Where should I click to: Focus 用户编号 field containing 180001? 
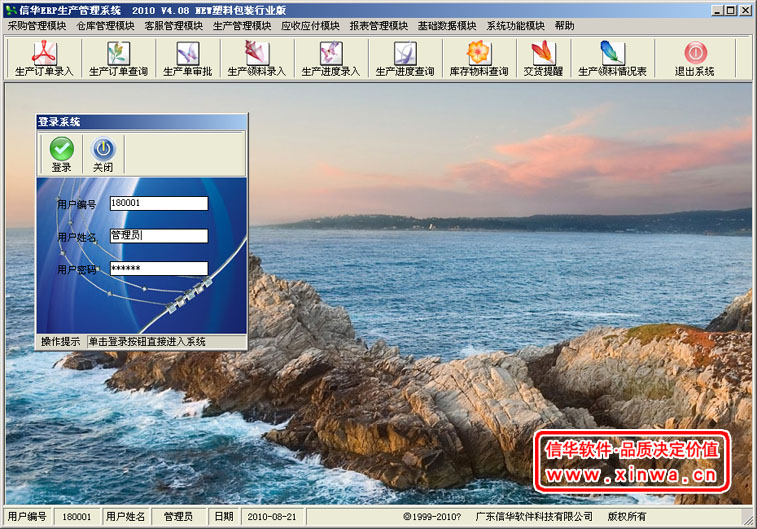159,203
